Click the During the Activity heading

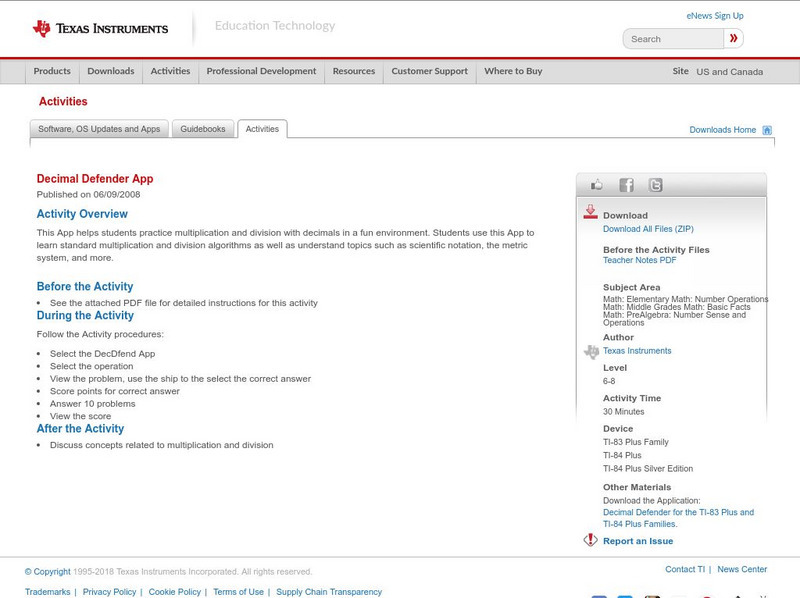(85, 315)
